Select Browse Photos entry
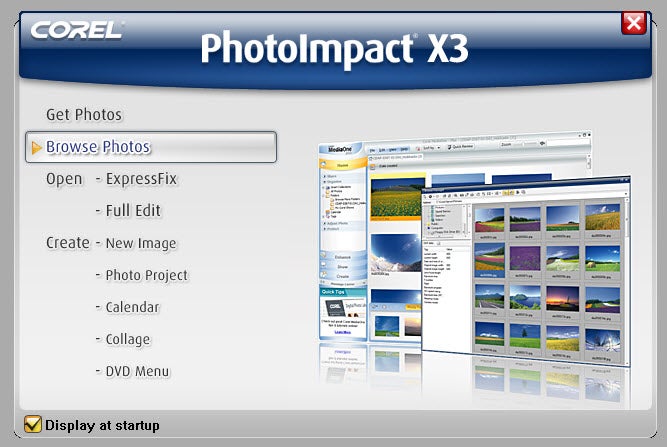667x447 pixels. pyautogui.click(x=151, y=147)
